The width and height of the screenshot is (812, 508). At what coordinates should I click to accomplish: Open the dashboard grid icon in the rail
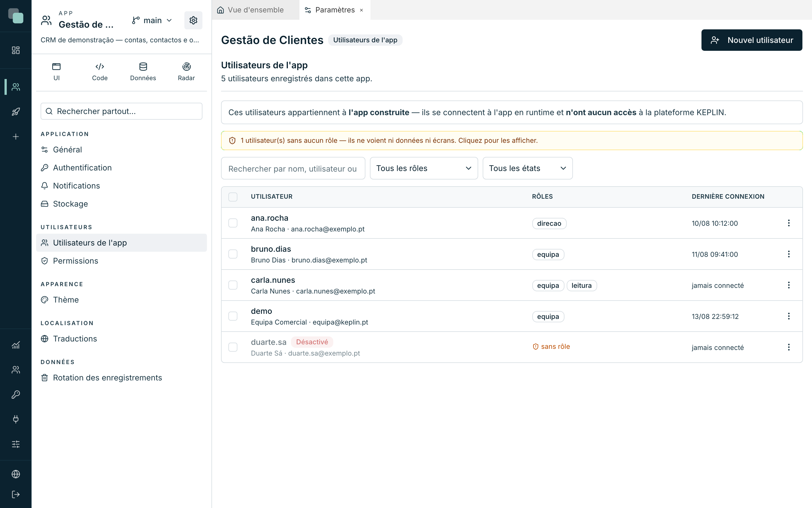click(16, 50)
